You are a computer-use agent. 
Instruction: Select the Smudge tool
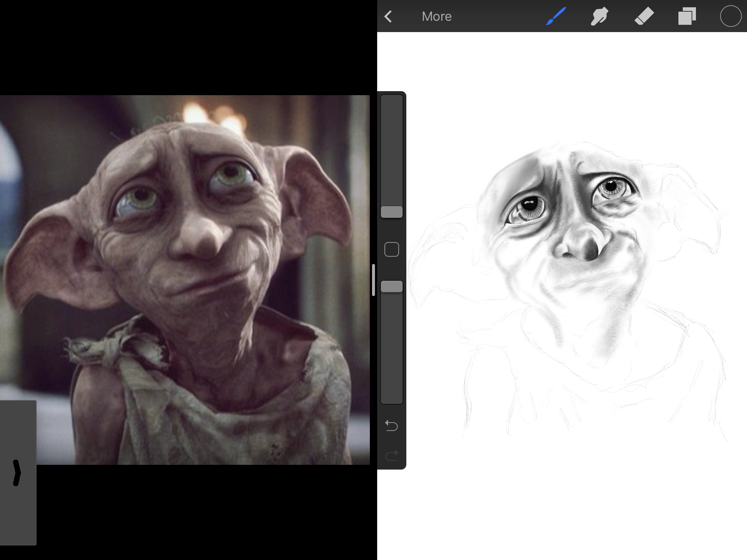599,16
